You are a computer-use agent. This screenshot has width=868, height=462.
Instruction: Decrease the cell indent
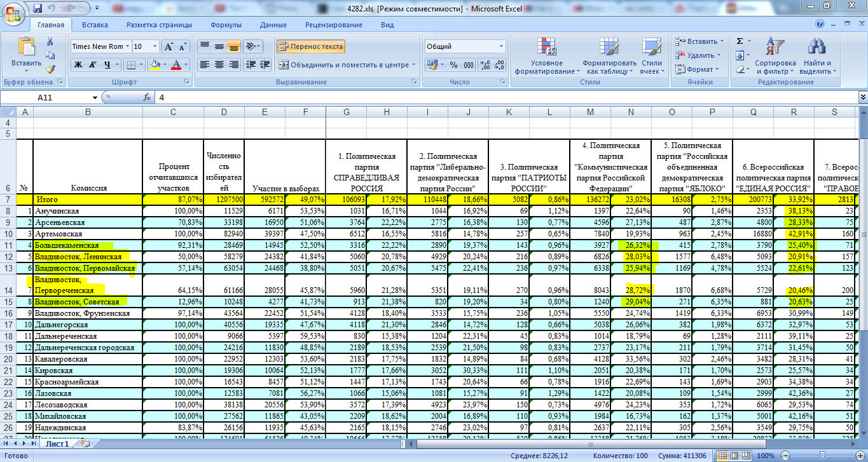(x=250, y=65)
